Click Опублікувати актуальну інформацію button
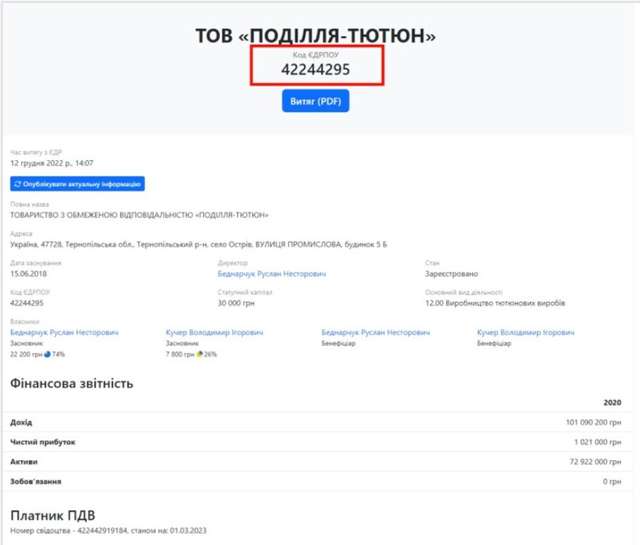 click(x=79, y=184)
